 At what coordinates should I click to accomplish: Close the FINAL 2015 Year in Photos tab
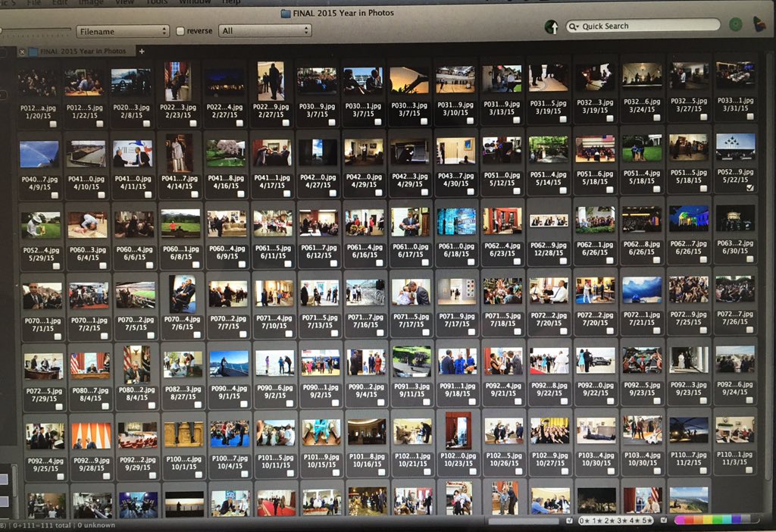[22, 52]
